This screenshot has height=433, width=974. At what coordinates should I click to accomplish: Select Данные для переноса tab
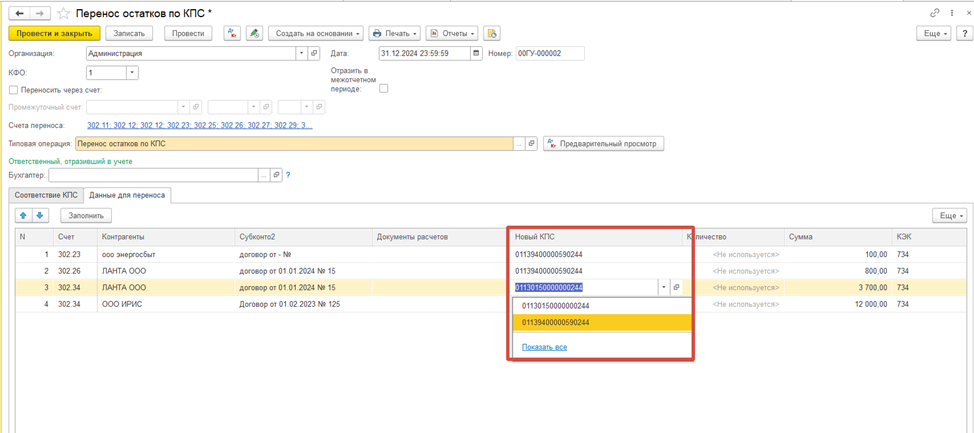[x=127, y=195]
